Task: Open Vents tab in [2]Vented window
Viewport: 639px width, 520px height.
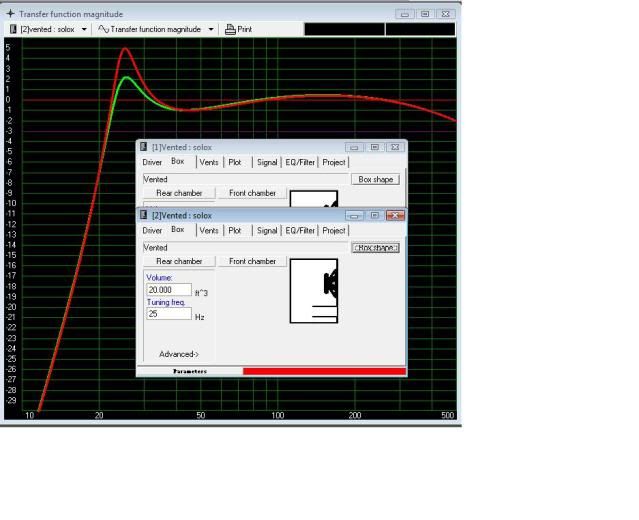Action: click(x=209, y=230)
